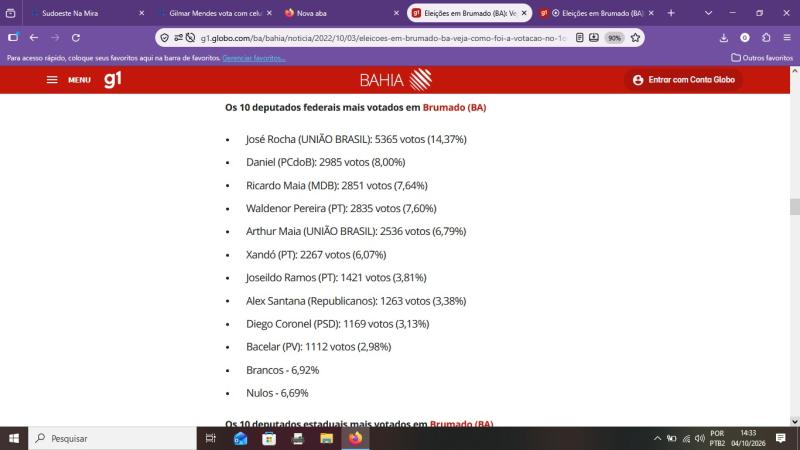Open the g1 MENU hamburger

coord(68,80)
